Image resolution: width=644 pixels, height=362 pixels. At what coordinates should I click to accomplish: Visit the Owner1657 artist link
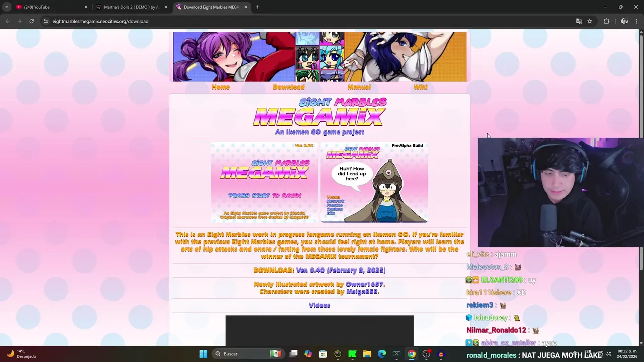[364, 285]
